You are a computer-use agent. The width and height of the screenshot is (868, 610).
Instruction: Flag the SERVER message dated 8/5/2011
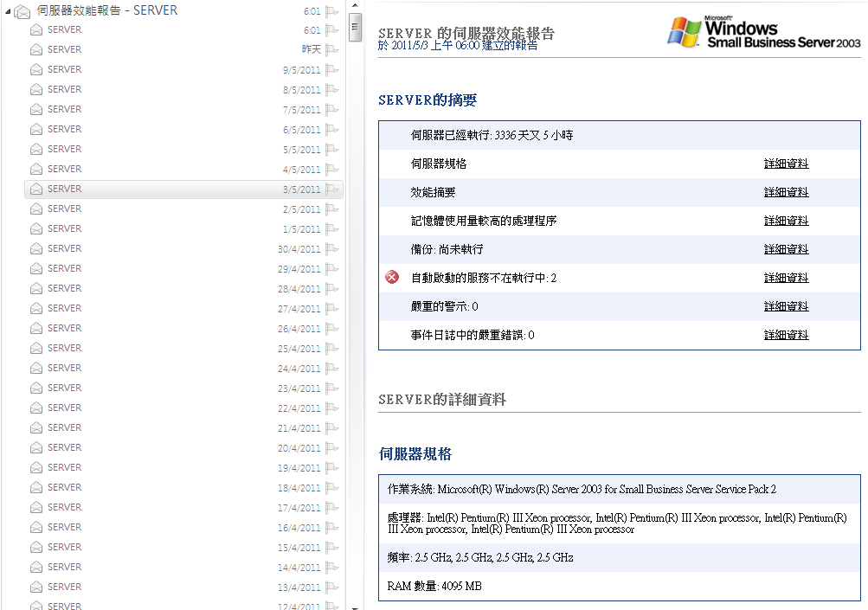click(332, 90)
